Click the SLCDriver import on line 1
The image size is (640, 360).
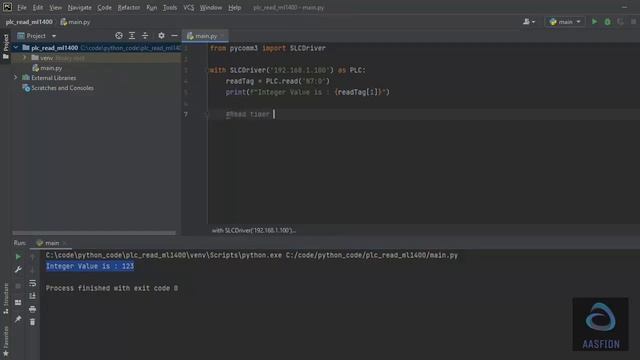tap(308, 48)
